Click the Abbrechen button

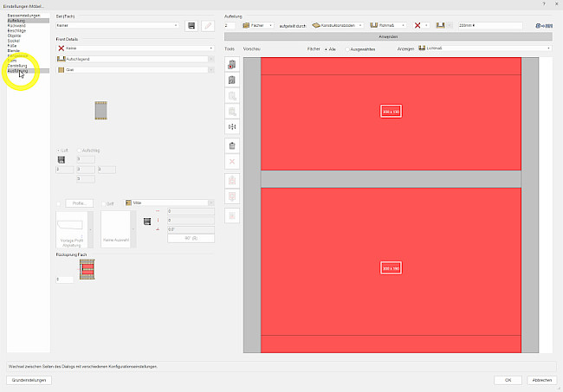click(x=541, y=380)
